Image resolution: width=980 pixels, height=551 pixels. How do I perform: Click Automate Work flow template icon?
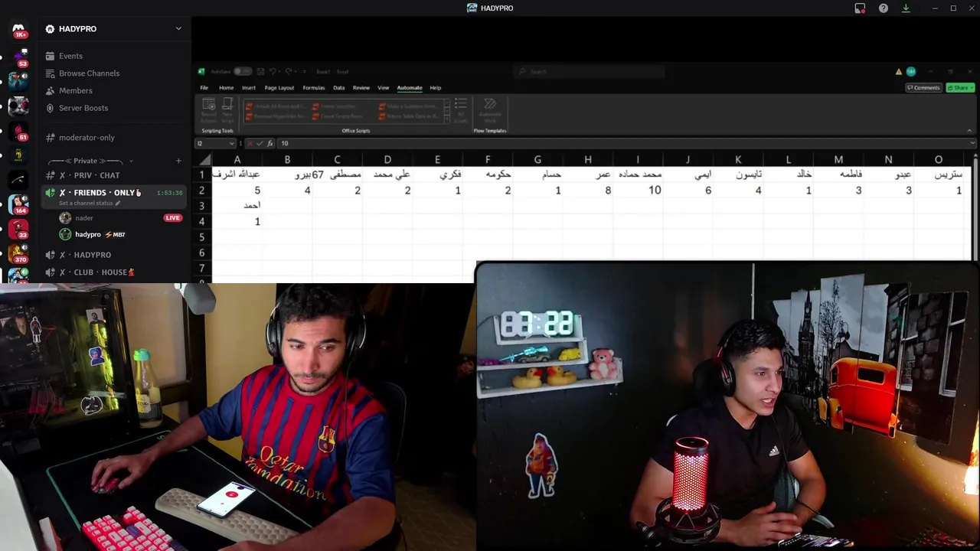pyautogui.click(x=490, y=112)
